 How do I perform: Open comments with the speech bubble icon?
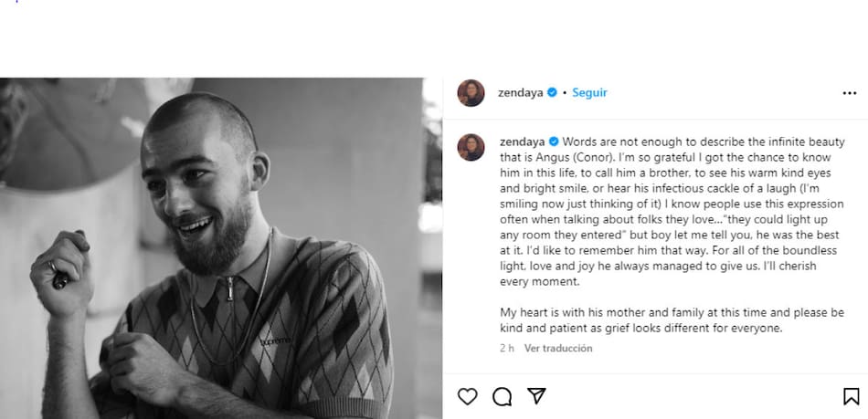pyautogui.click(x=502, y=396)
